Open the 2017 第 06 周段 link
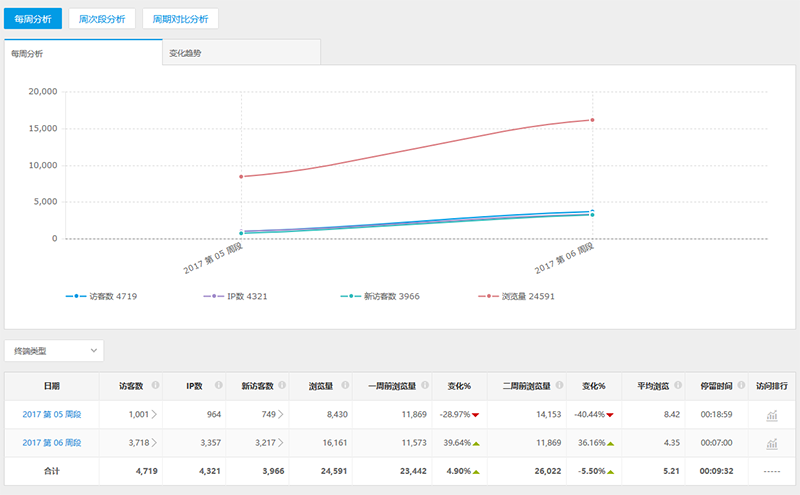The height and width of the screenshot is (495, 800). [52, 442]
